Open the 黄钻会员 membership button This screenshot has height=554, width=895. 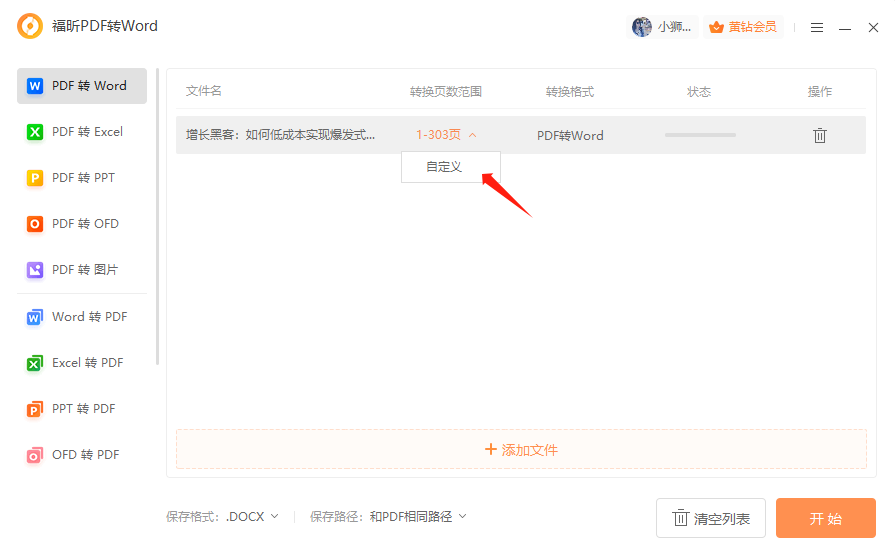coord(743,27)
